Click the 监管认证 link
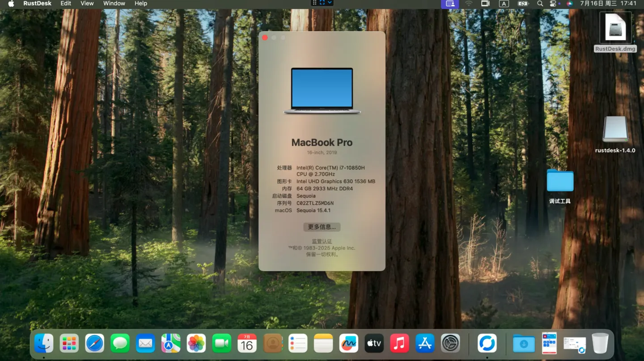This screenshot has height=361, width=644. [x=322, y=241]
